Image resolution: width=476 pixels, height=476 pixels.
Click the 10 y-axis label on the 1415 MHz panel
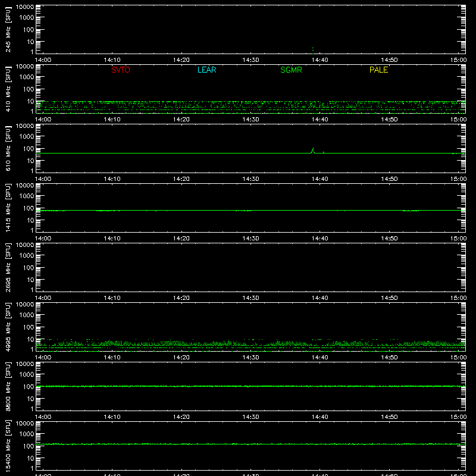tap(30, 220)
